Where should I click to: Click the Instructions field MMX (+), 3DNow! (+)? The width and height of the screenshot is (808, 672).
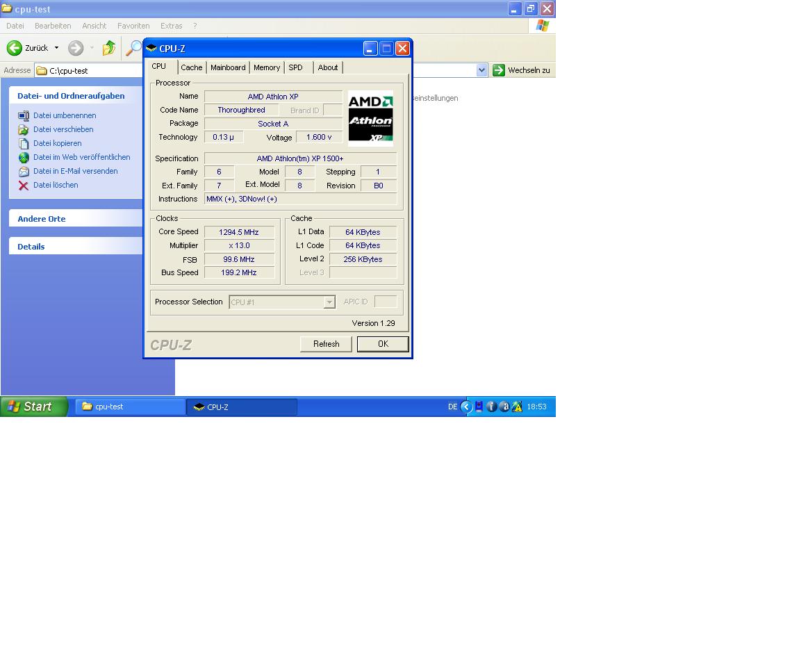(300, 199)
